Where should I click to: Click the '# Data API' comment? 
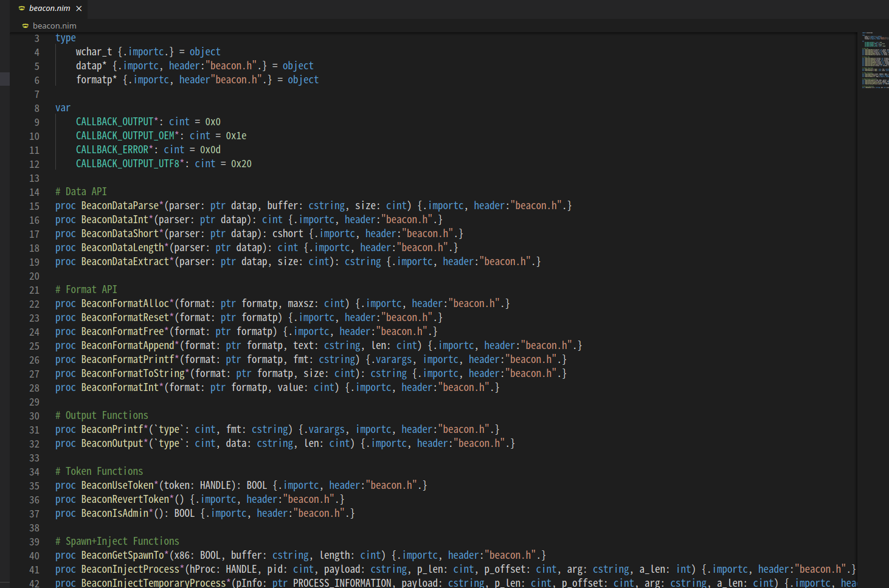tap(81, 192)
